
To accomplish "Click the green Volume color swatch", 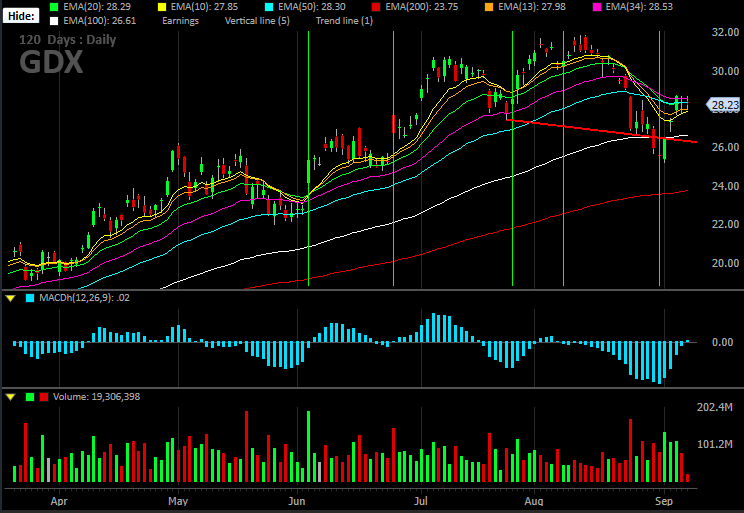I will tap(30, 397).
